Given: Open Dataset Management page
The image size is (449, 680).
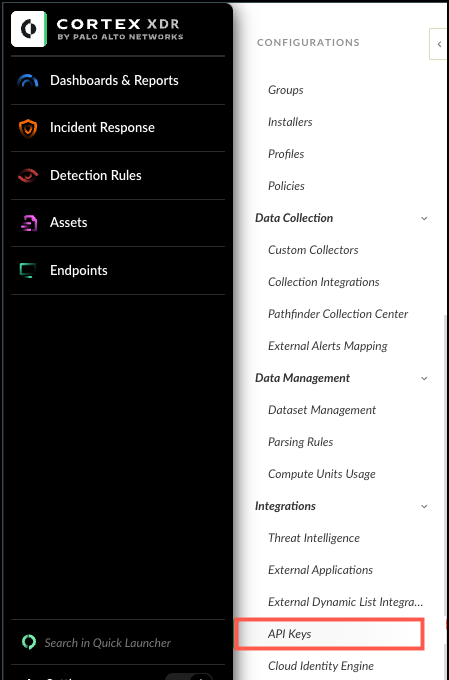Looking at the screenshot, I should tap(322, 410).
